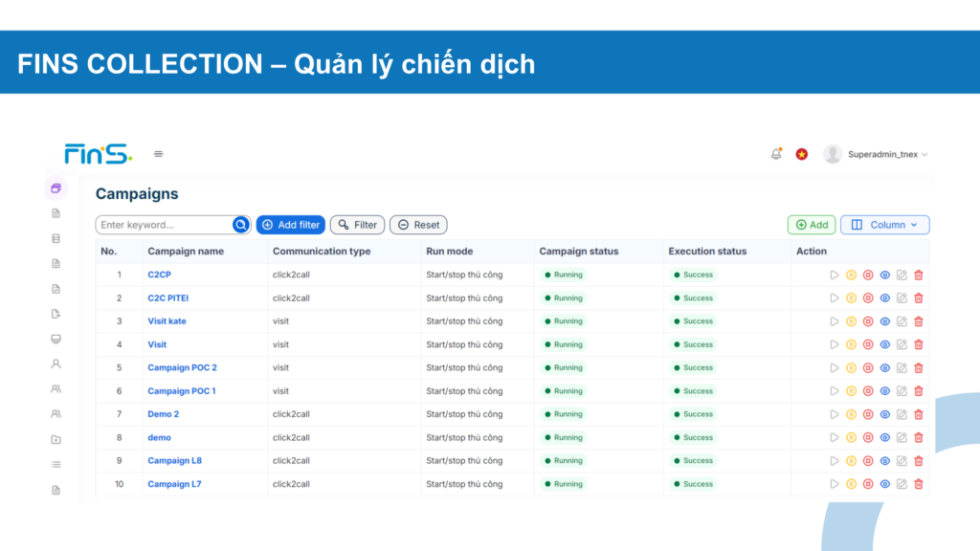Click the Enter keyword search field

[165, 225]
